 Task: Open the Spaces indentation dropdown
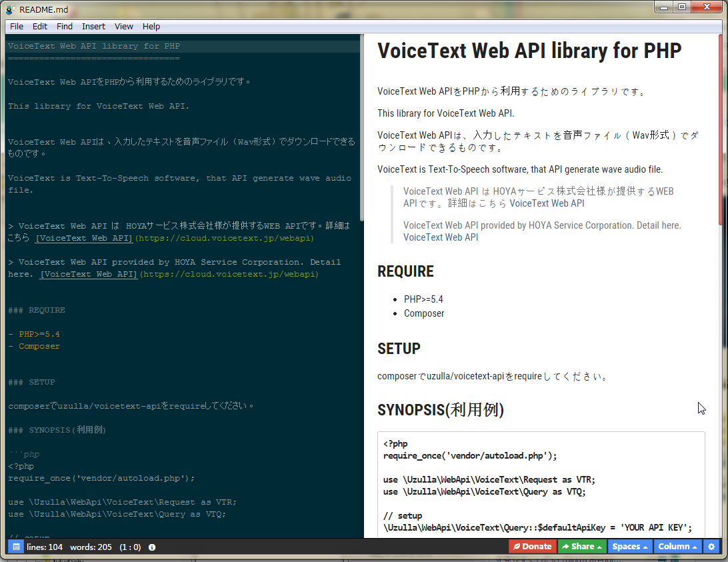click(630, 547)
